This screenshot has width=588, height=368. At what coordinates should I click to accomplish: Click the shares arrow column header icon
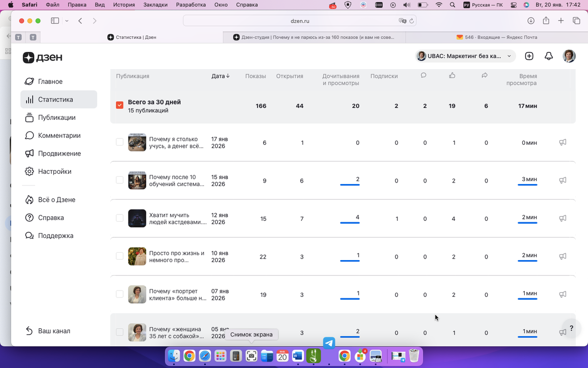click(485, 76)
